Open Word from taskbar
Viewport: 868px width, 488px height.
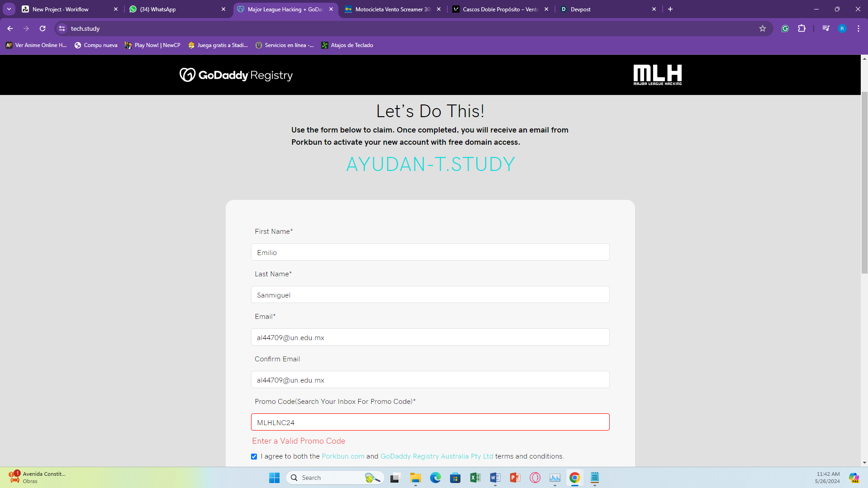click(x=495, y=478)
